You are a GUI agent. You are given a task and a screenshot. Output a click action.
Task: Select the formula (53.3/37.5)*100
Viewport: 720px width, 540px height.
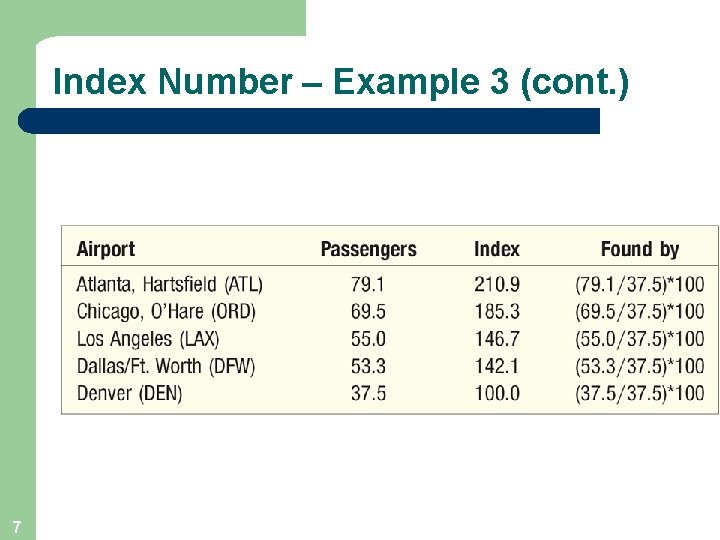640,366
